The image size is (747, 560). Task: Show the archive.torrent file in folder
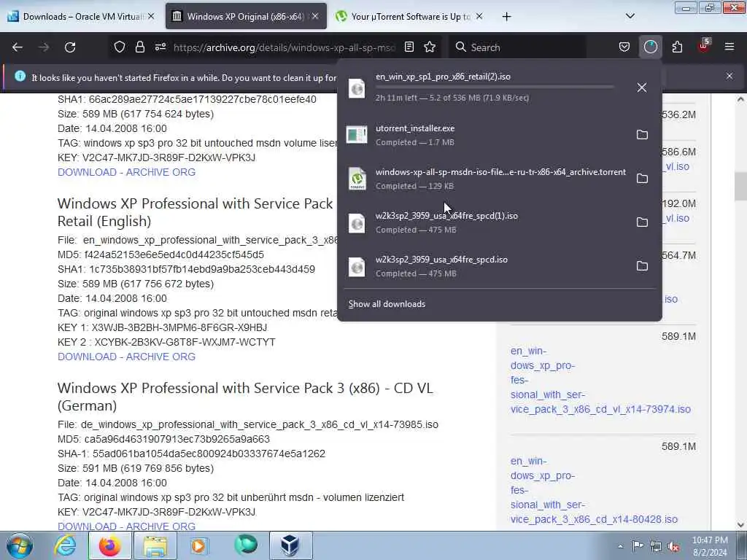pos(642,179)
